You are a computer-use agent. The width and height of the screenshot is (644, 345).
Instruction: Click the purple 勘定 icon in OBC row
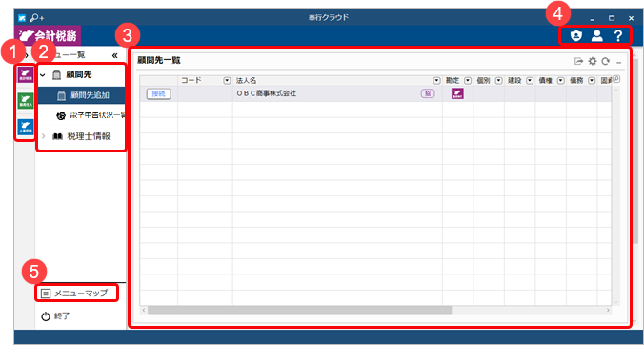point(457,94)
